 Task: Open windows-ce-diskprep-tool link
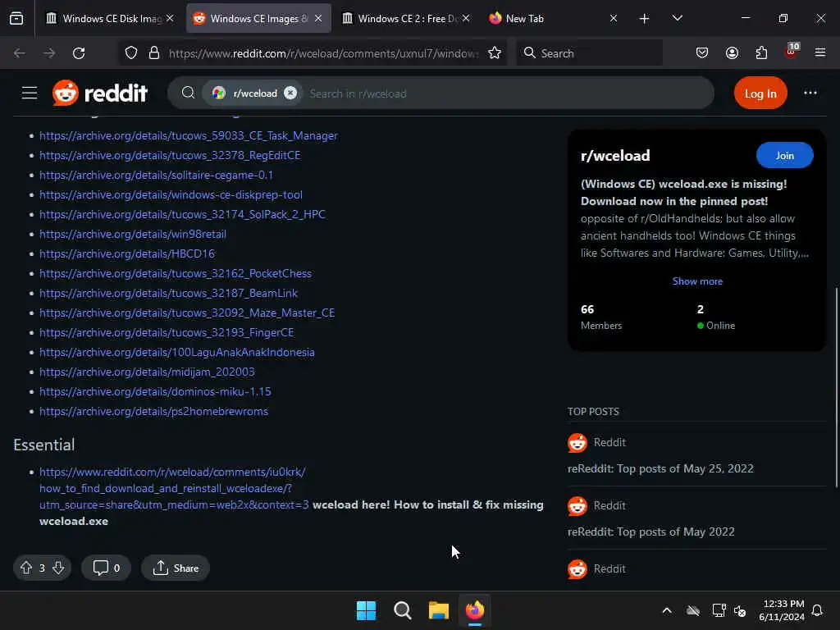[x=171, y=194]
